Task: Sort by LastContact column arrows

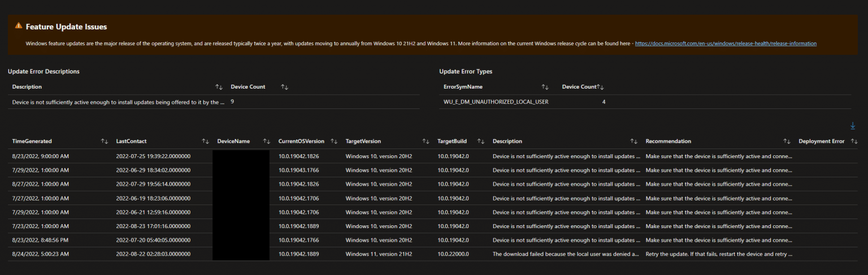Action: (x=205, y=141)
